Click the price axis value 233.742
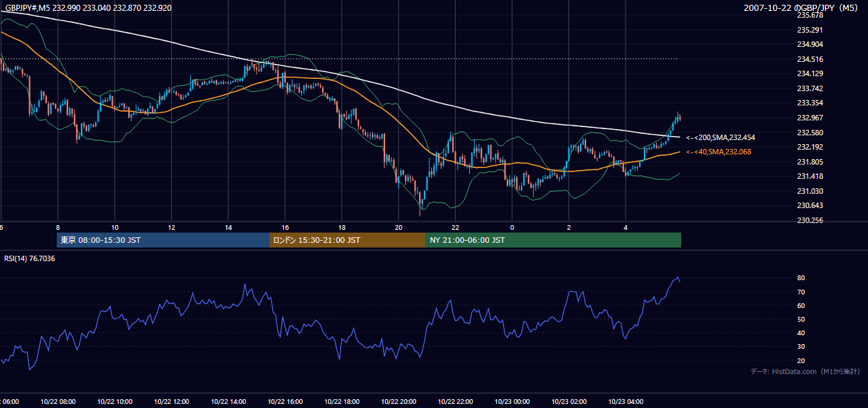The height and width of the screenshot is (408, 868). tap(810, 88)
